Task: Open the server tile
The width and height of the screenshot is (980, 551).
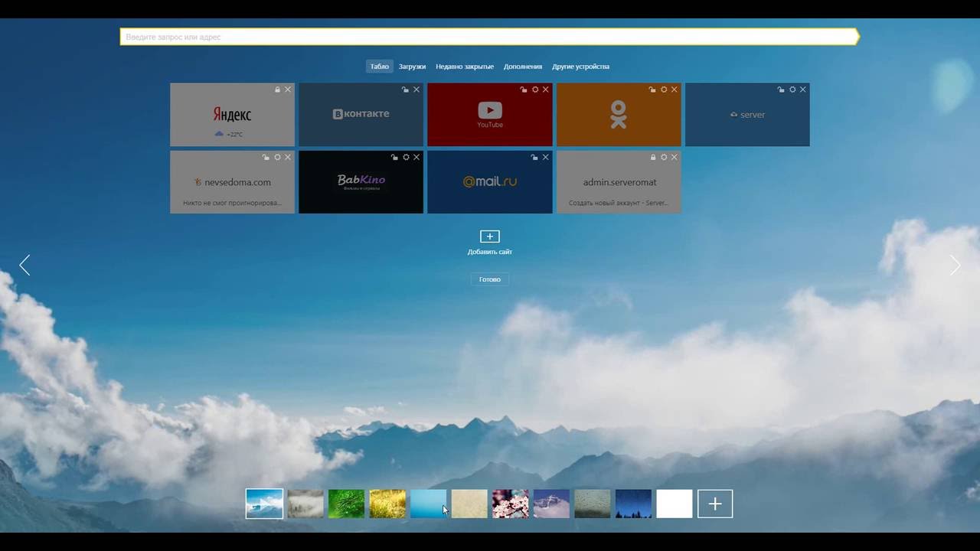Action: tap(747, 115)
